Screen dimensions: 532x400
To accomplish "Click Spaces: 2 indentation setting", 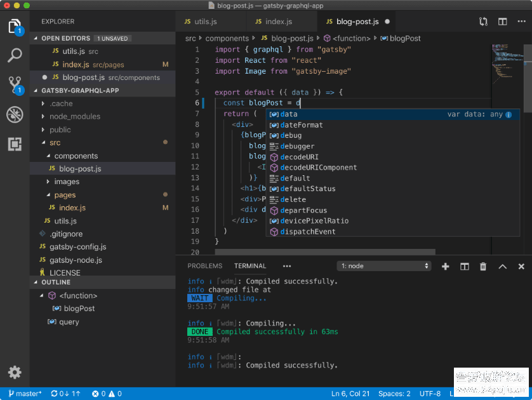I will coord(394,394).
